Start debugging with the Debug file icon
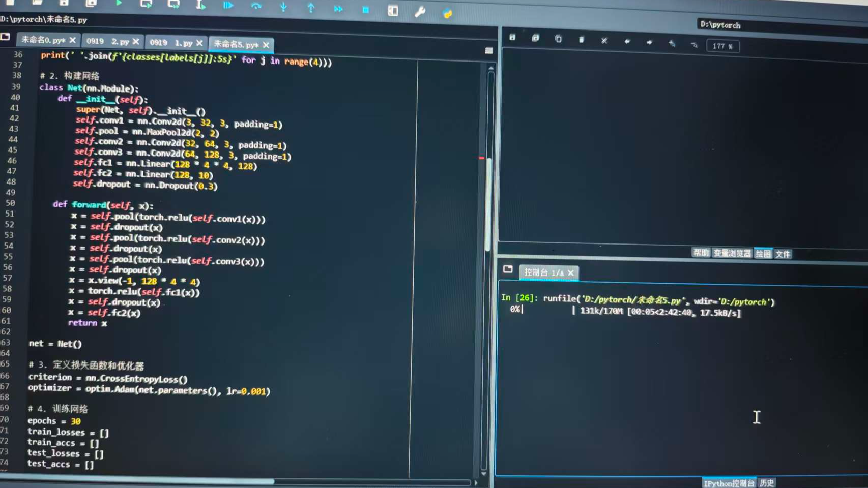Image resolution: width=868 pixels, height=488 pixels. coord(228,6)
